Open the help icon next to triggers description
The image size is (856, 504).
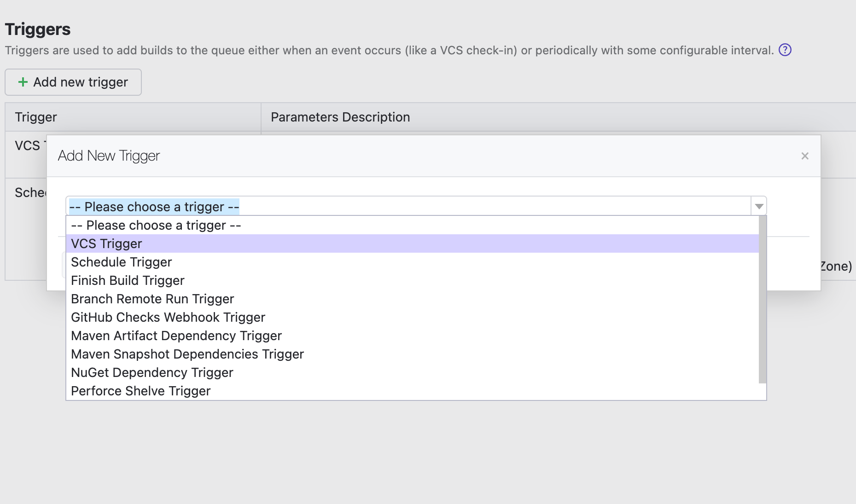[785, 50]
